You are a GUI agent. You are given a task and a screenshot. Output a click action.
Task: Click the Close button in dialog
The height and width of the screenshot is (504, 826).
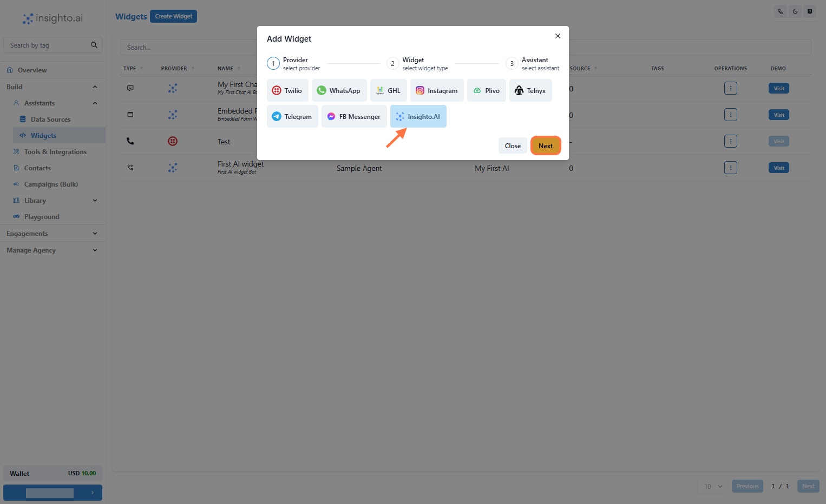pos(513,145)
